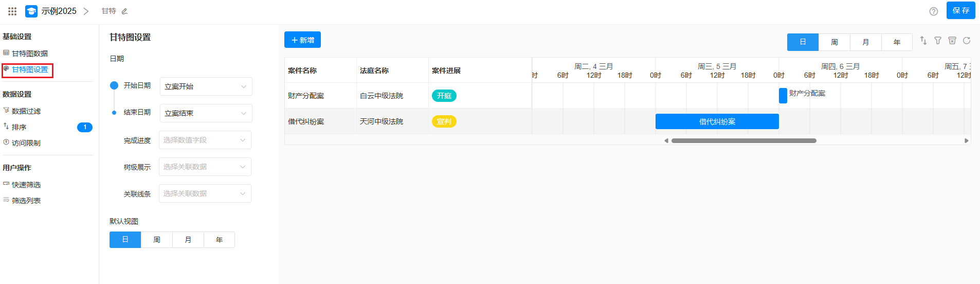
Task: Open the help question mark icon
Action: pos(933,11)
